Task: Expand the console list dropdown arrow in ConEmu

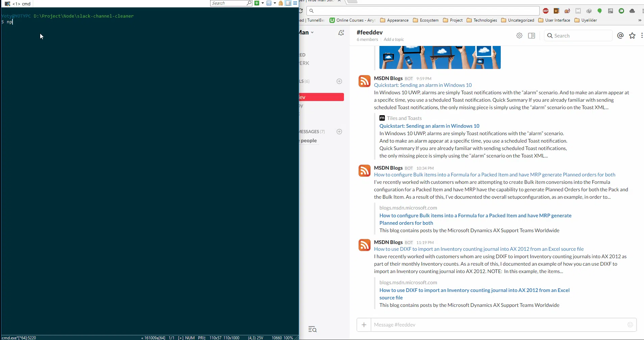Action: coord(275,3)
